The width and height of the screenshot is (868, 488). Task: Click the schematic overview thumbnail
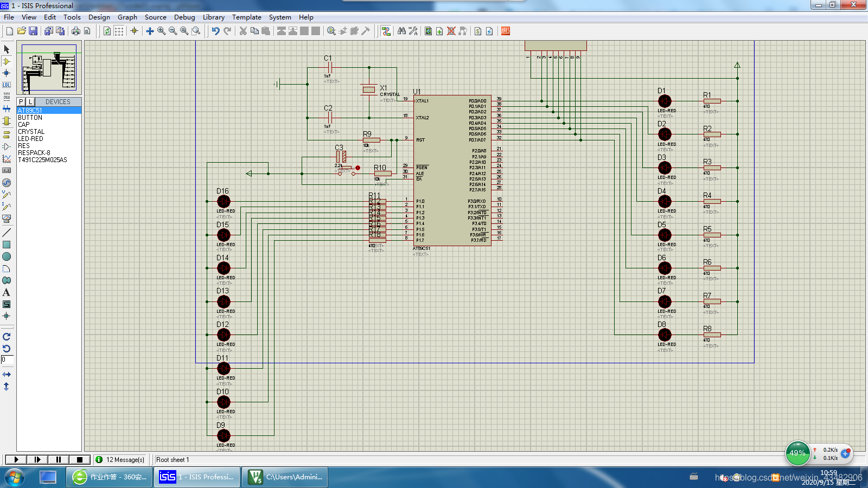pyautogui.click(x=49, y=68)
